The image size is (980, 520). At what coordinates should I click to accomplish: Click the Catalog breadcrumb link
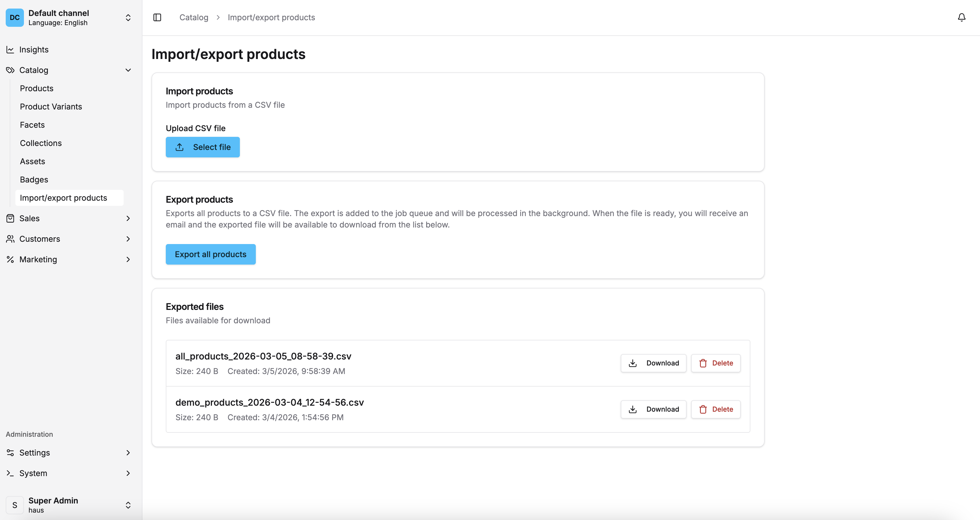194,17
